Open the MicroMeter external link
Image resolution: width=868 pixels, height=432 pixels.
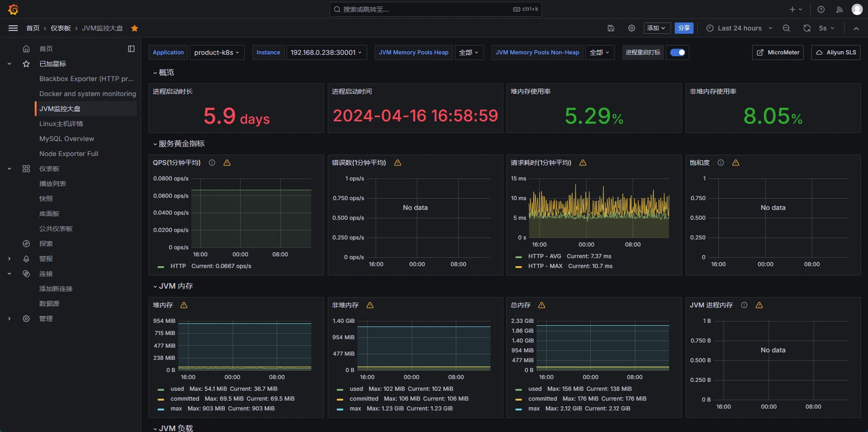click(x=778, y=52)
